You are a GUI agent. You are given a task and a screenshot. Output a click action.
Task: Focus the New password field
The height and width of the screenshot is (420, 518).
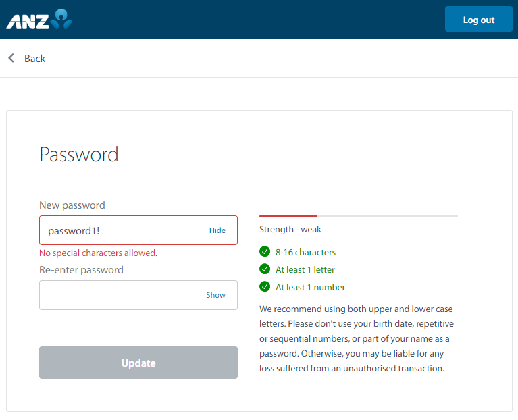122,230
